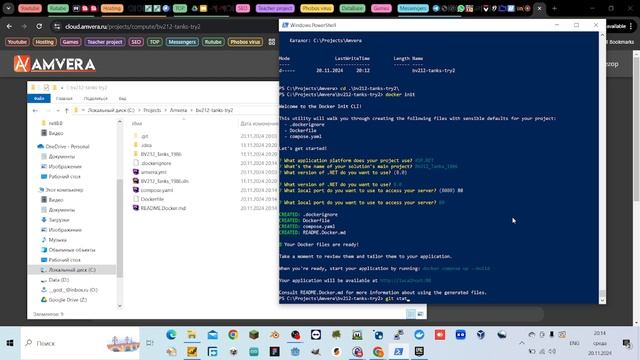Screen dimensions: 640x360
Task: Open TeamViewer taskbar icon
Action: (x=316, y=335)
